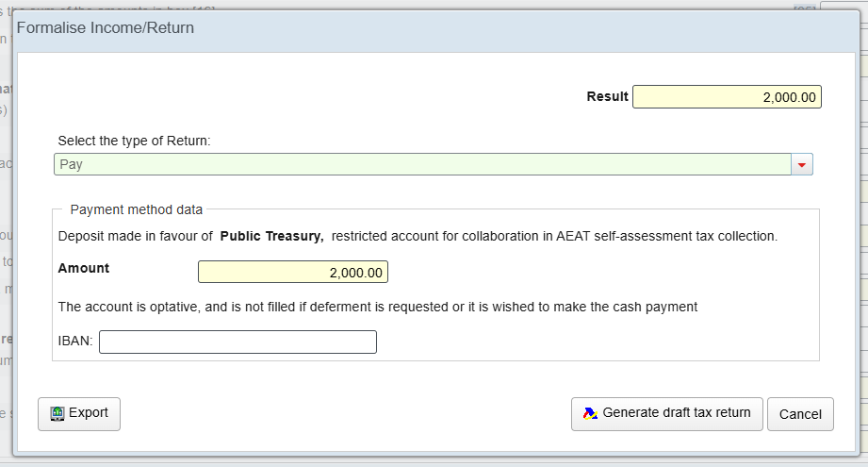Click the AEAT logo icon beside Generate draft
Viewport: 868px width, 467px height.
point(590,413)
